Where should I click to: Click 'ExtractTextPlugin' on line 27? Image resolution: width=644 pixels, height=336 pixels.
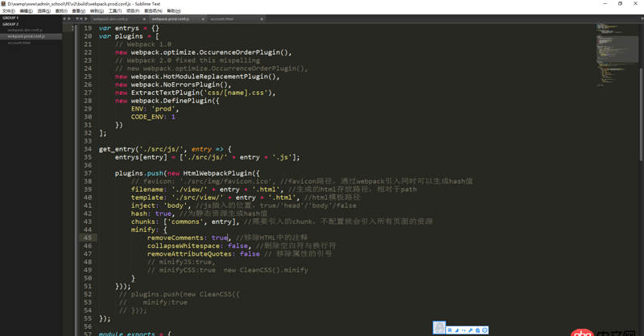point(165,93)
